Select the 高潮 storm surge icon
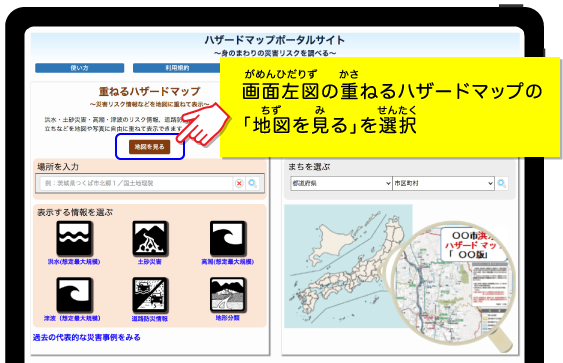563x363 pixels. click(228, 238)
